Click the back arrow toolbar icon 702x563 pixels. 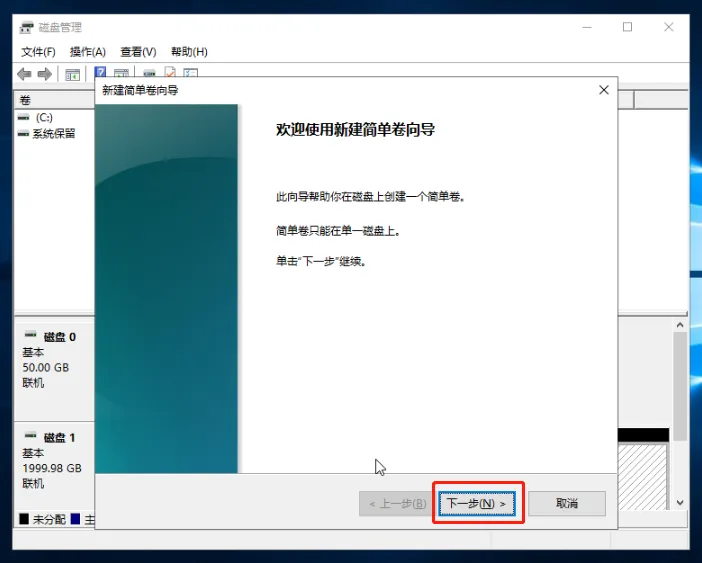tap(24, 74)
